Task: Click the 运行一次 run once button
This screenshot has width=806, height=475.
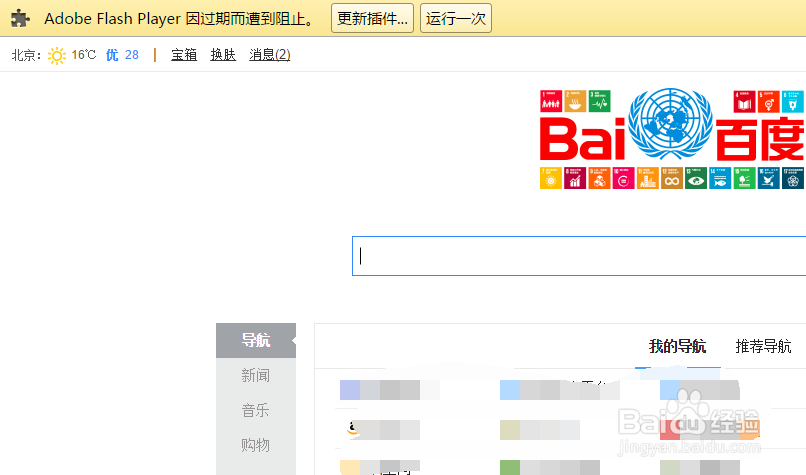Action: tap(456, 18)
